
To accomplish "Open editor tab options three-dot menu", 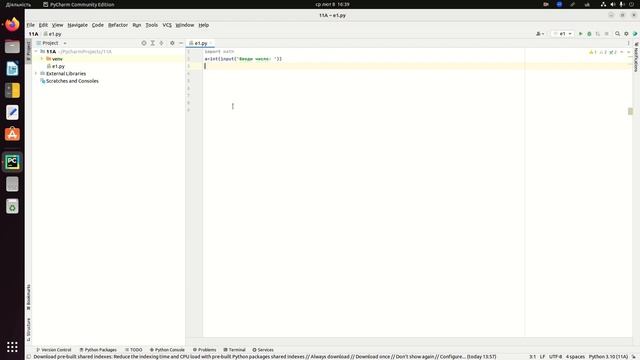I will pyautogui.click(x=629, y=43).
